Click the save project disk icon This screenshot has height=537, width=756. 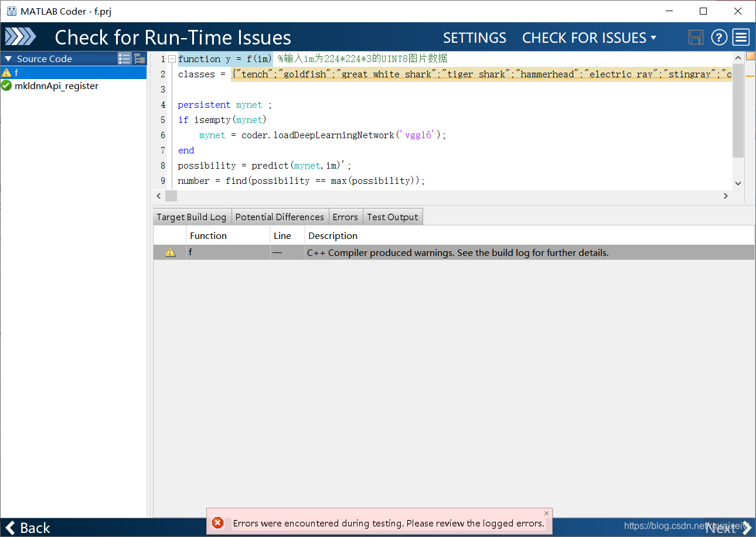(x=696, y=37)
